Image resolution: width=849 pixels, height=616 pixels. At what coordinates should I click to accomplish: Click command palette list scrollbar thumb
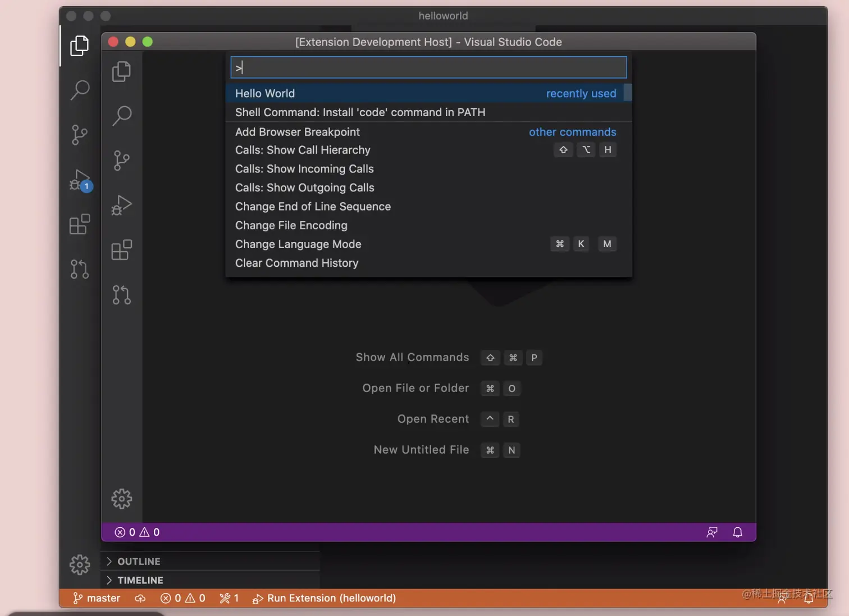628,92
